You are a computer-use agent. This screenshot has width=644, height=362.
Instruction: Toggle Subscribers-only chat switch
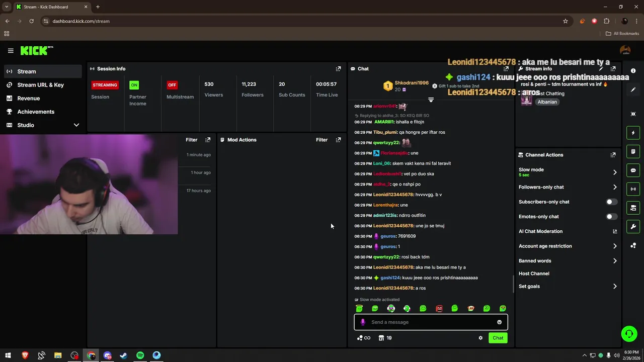pyautogui.click(x=611, y=202)
